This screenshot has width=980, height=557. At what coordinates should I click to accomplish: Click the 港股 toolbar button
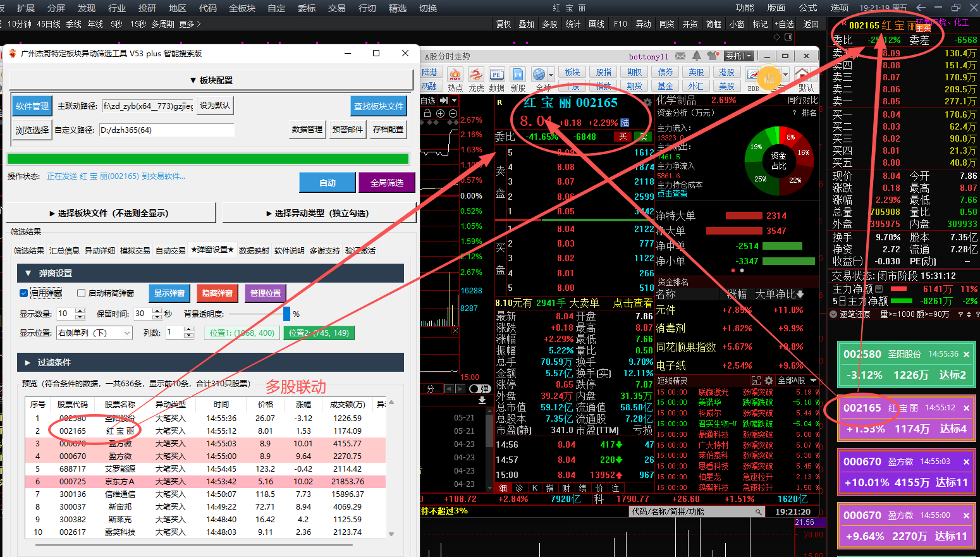pos(727,72)
